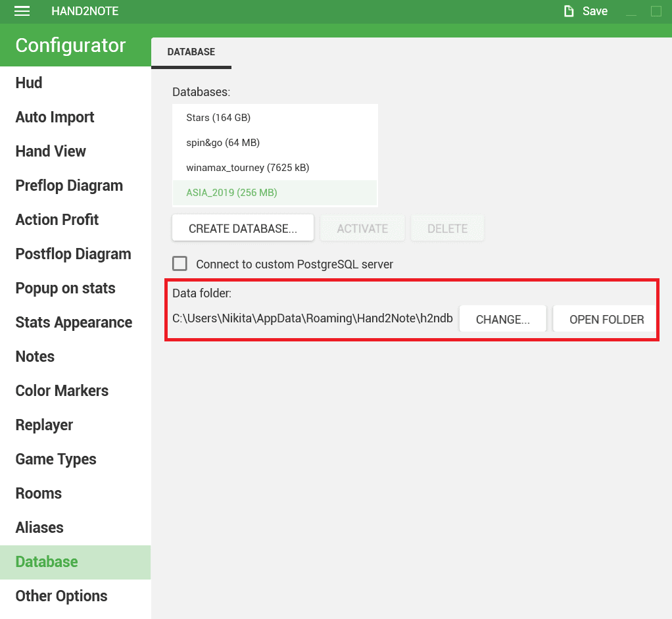Click the OPEN FOLDER button
672x619 pixels.
[606, 319]
